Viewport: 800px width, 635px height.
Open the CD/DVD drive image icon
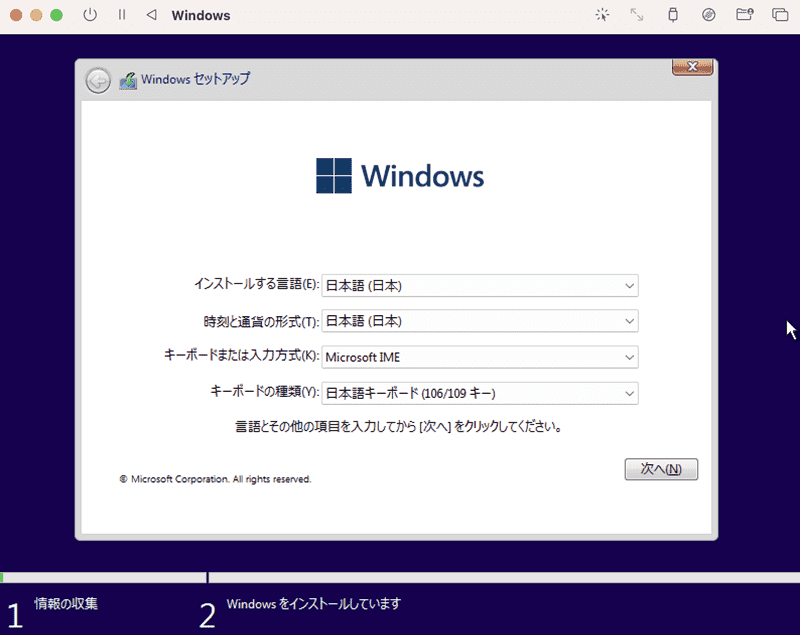(x=708, y=15)
